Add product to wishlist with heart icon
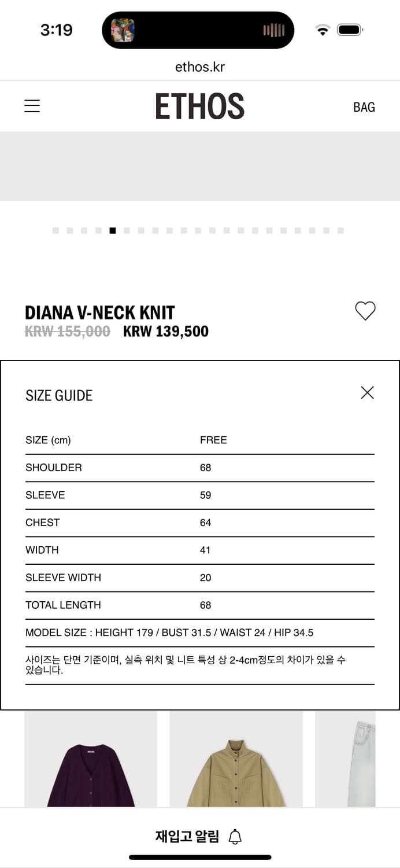This screenshot has width=400, height=868. [x=365, y=311]
